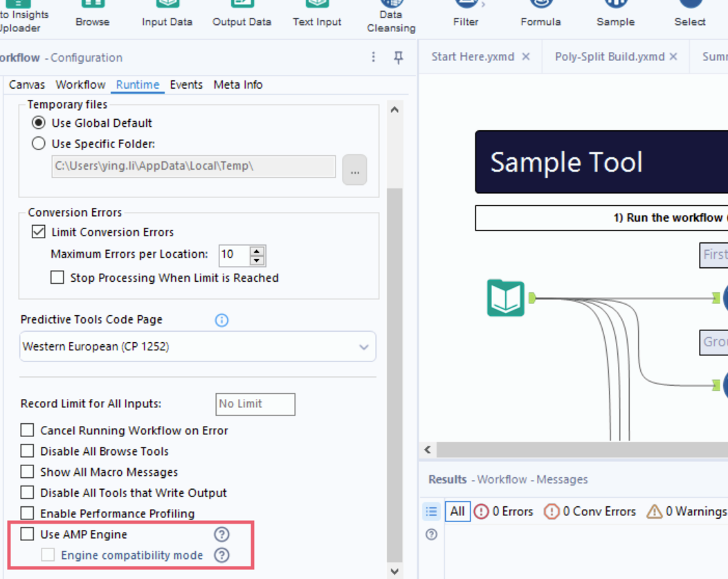Select the Formula tool icon
Viewport: 728px width, 579px height.
(540, 6)
